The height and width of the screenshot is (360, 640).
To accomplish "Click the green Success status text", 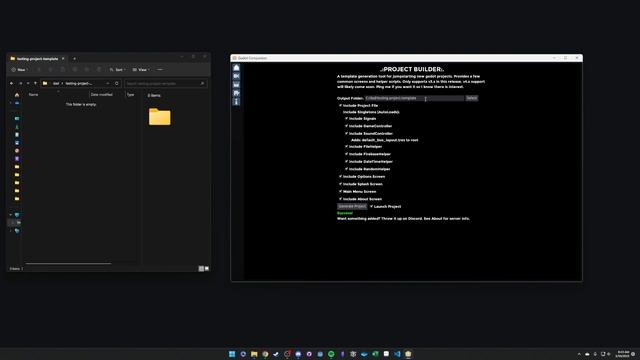I will coord(345,213).
